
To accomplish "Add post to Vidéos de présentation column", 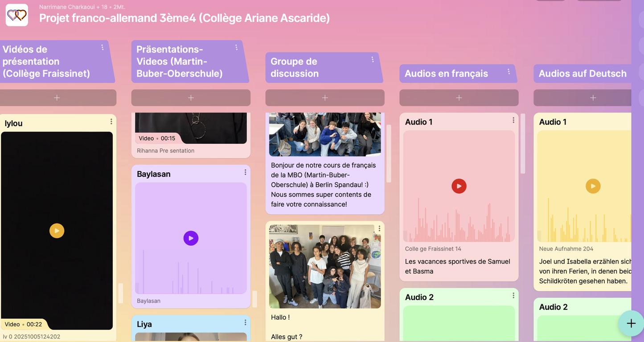I will [x=57, y=98].
